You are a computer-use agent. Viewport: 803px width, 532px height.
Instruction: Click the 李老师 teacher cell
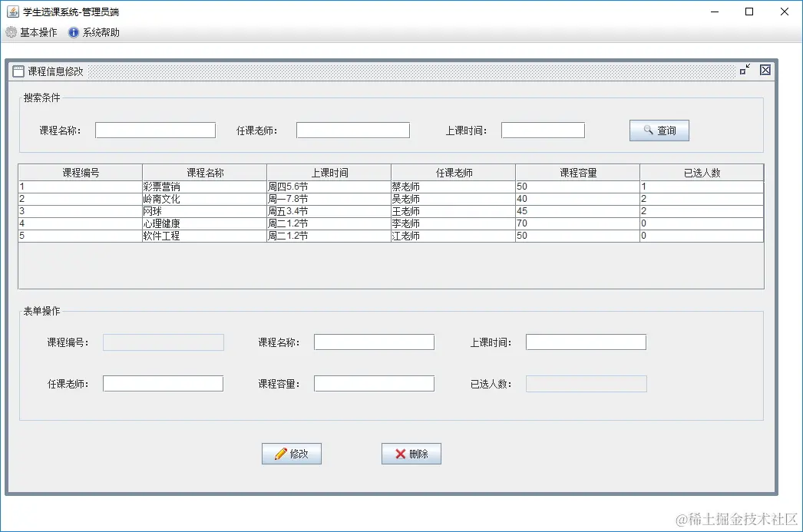pyautogui.click(x=454, y=223)
